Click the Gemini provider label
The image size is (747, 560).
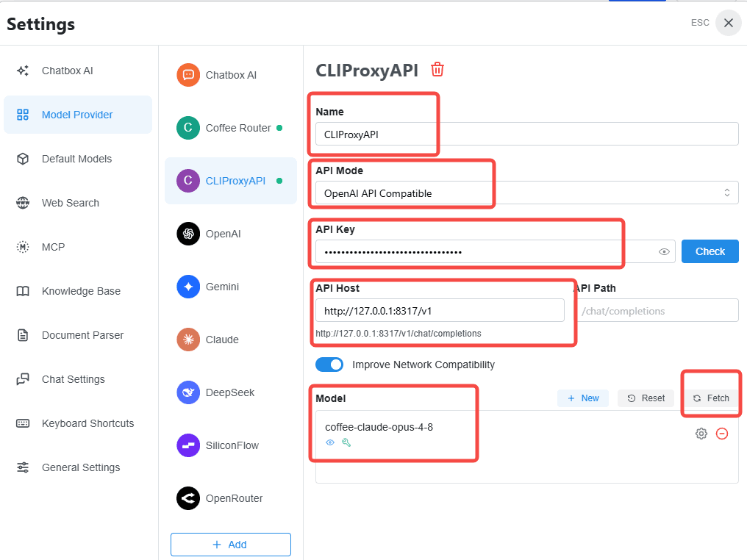pyautogui.click(x=222, y=287)
